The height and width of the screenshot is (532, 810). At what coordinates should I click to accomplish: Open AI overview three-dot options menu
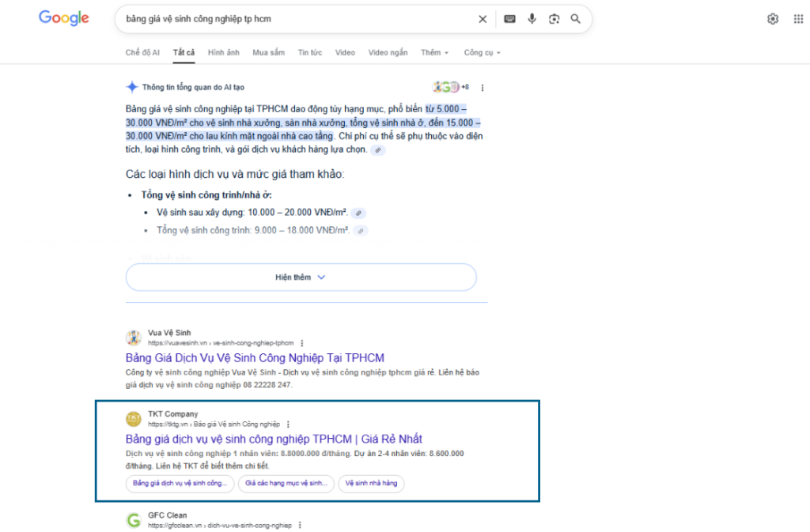click(x=483, y=88)
